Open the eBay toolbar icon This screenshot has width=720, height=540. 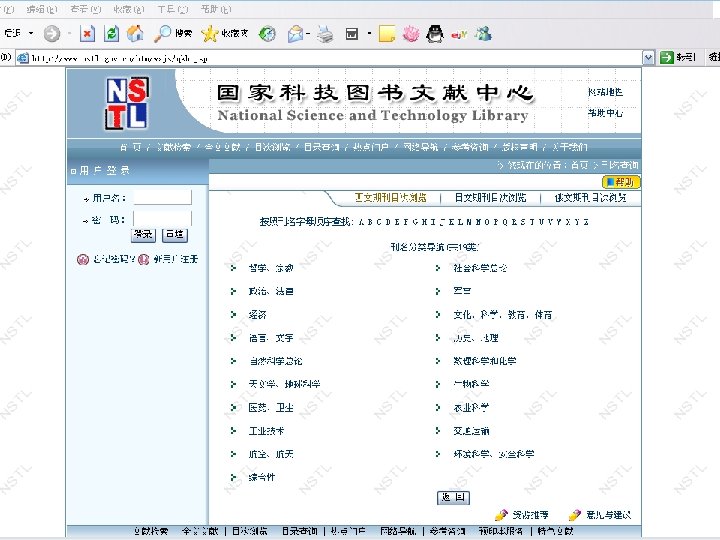(x=459, y=34)
